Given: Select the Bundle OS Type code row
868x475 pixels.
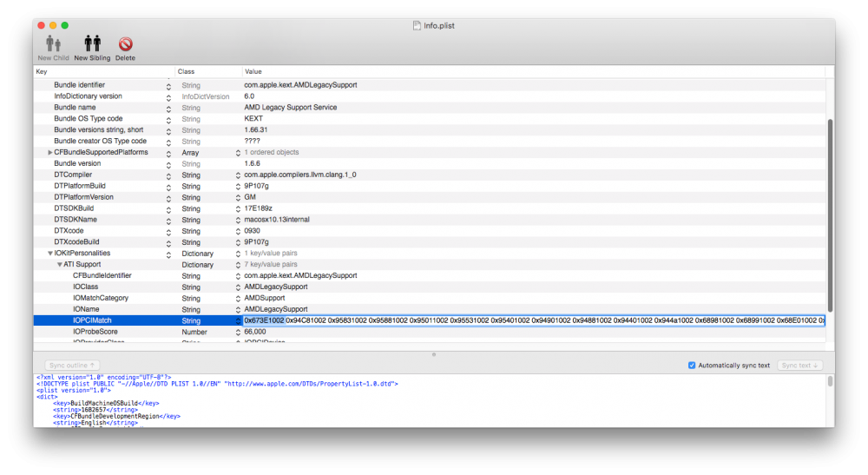Looking at the screenshot, I should coord(430,118).
